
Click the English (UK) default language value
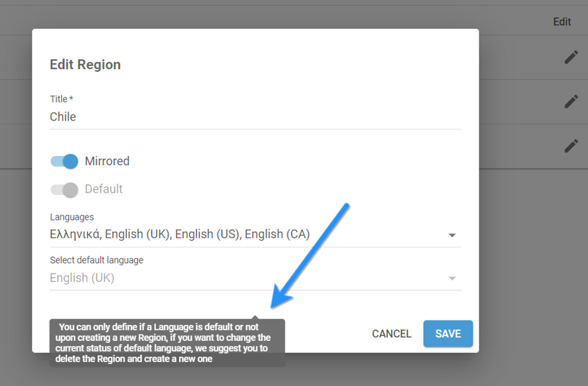tap(82, 278)
